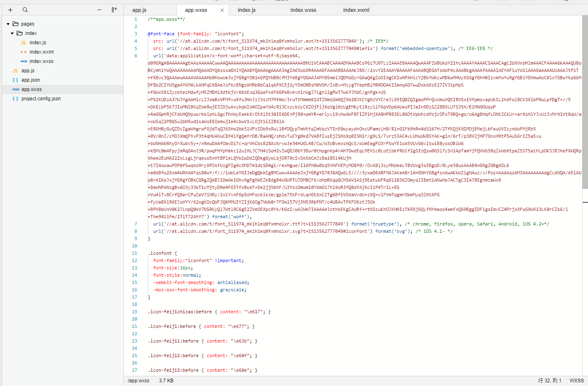Collapse the file tree sidebar panel
This screenshot has height=386, width=588.
pyautogui.click(x=114, y=9)
